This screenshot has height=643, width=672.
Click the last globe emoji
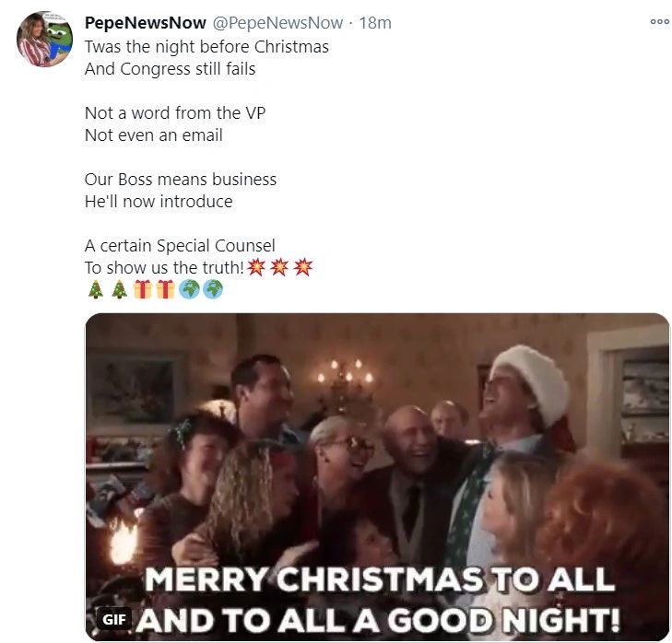212,290
